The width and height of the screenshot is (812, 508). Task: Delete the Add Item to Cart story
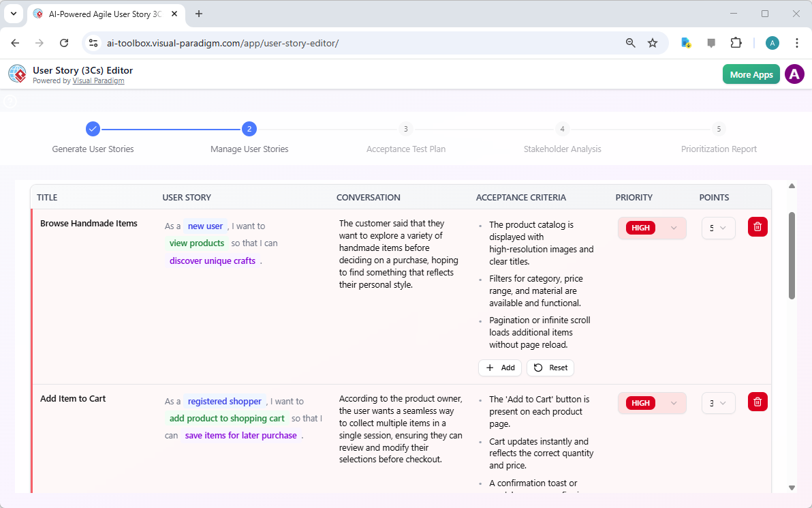(758, 402)
